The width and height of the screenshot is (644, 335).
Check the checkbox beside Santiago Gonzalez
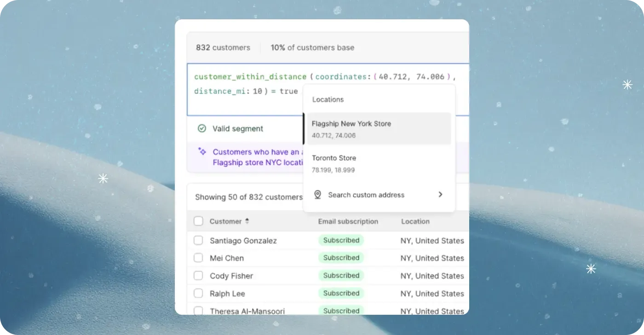(198, 240)
